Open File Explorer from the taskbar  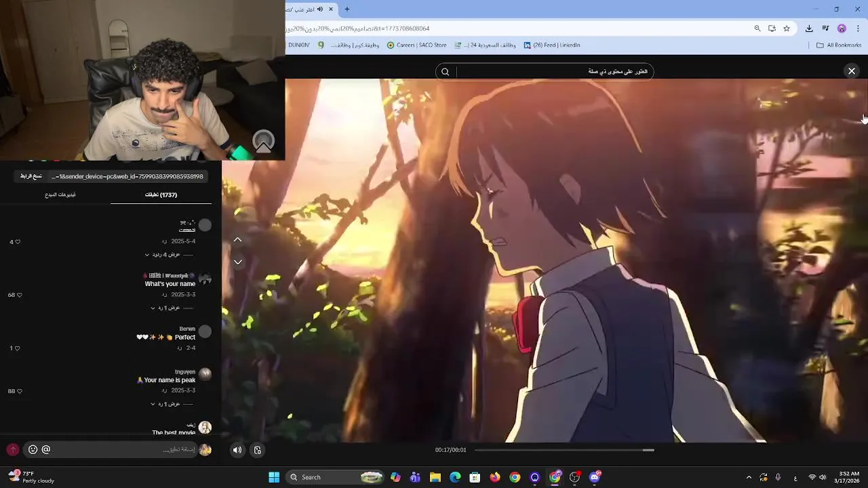click(x=435, y=477)
